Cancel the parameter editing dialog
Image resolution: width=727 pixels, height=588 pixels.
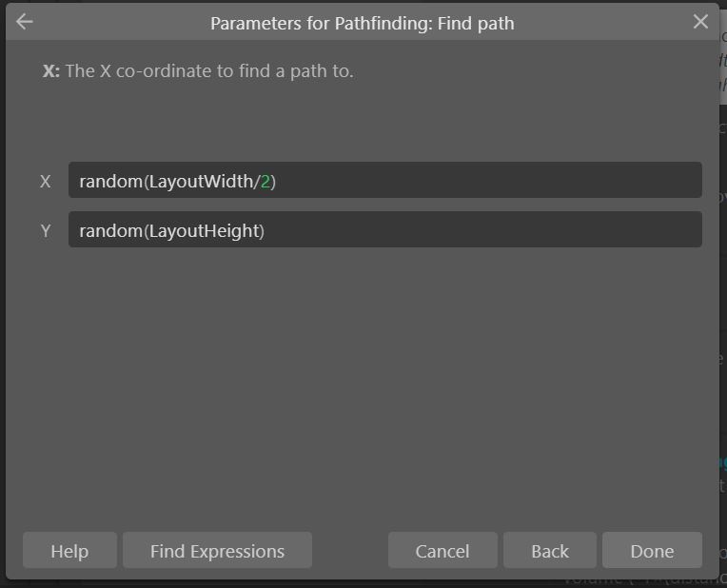click(442, 551)
